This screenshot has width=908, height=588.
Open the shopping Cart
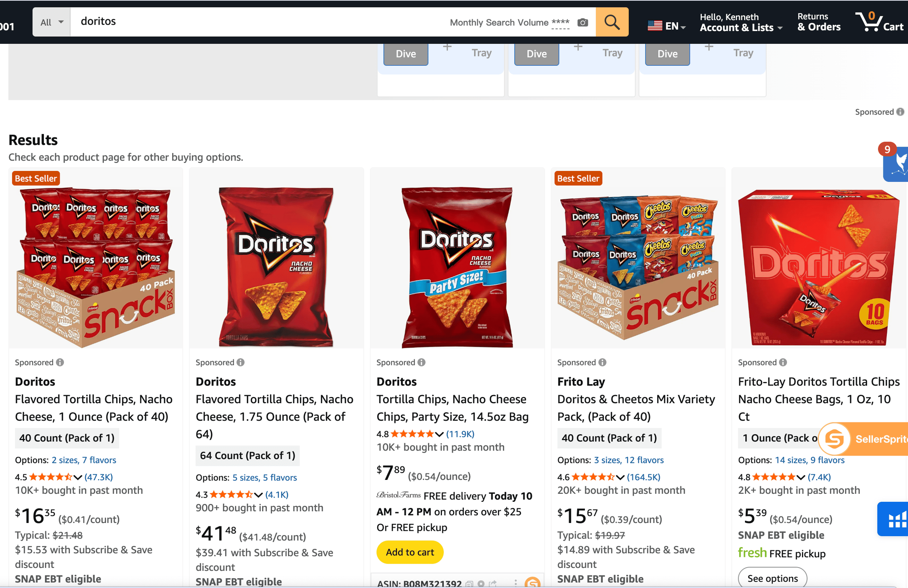pos(879,22)
